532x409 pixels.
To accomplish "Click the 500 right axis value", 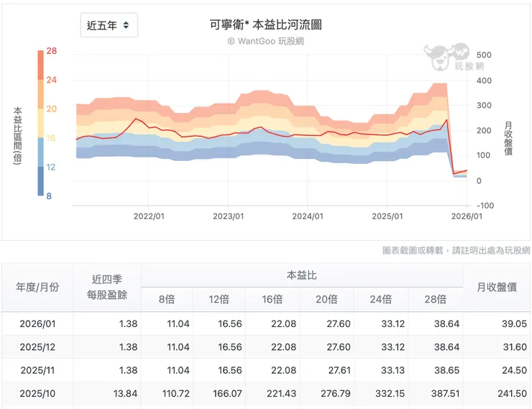I will (484, 55).
